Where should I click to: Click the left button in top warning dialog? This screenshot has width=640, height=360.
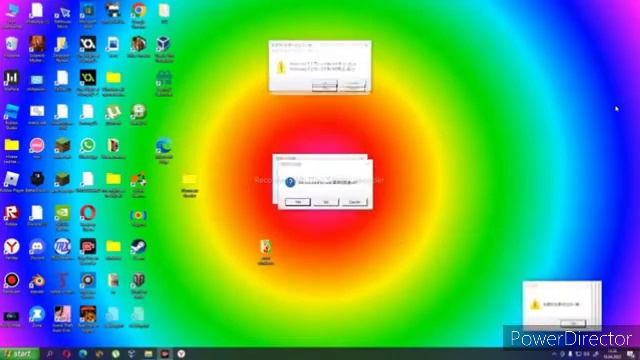[325, 85]
